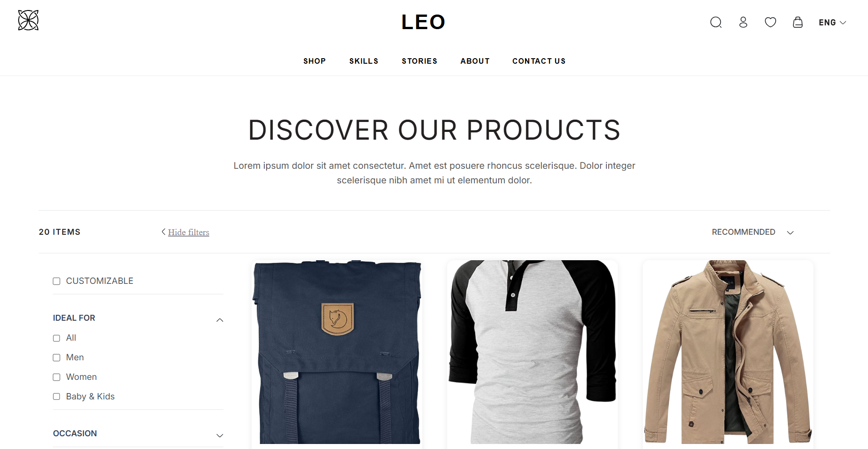Go to the Shop menu item
Viewport: 868px width, 449px height.
tap(314, 61)
